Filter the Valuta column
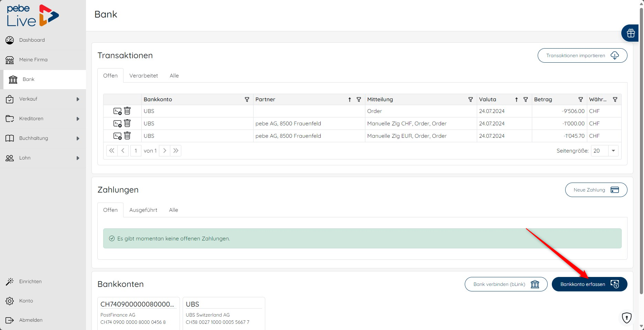The height and width of the screenshot is (330, 644). (x=526, y=100)
